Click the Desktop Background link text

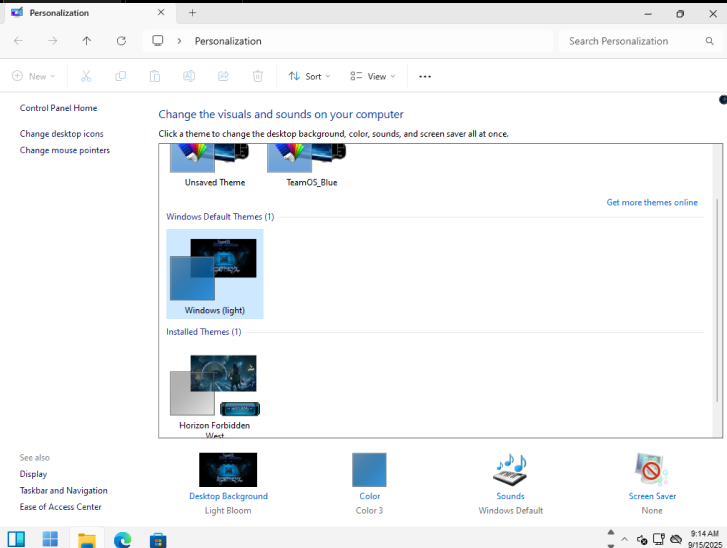pos(228,496)
